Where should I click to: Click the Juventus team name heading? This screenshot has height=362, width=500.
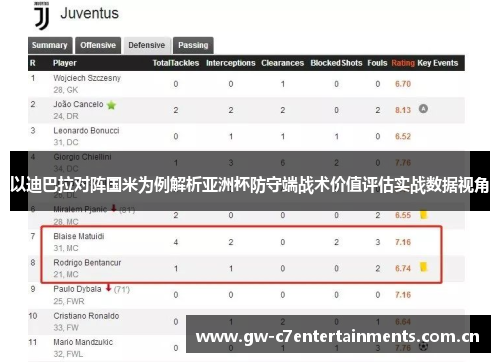[x=89, y=14]
